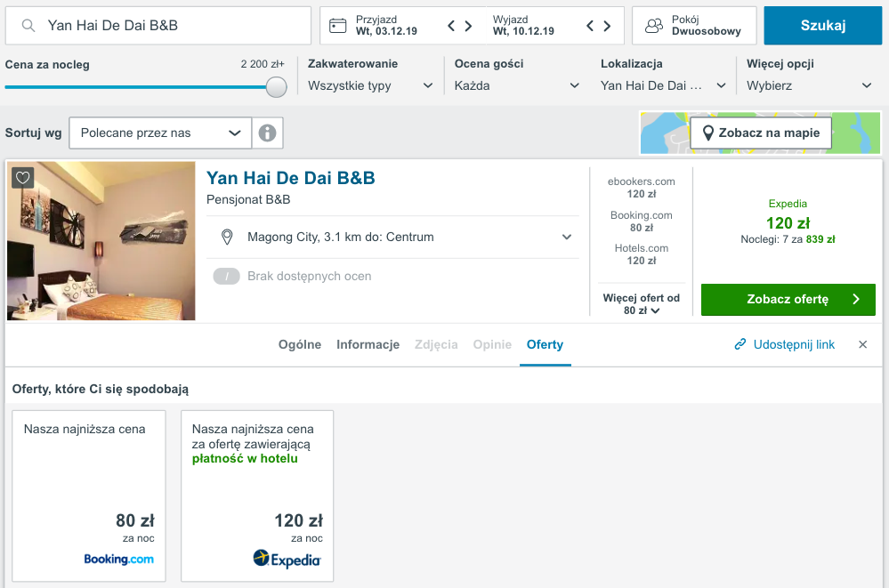
Task: Open Więcej opcji Wybierz dropdown
Action: click(809, 85)
